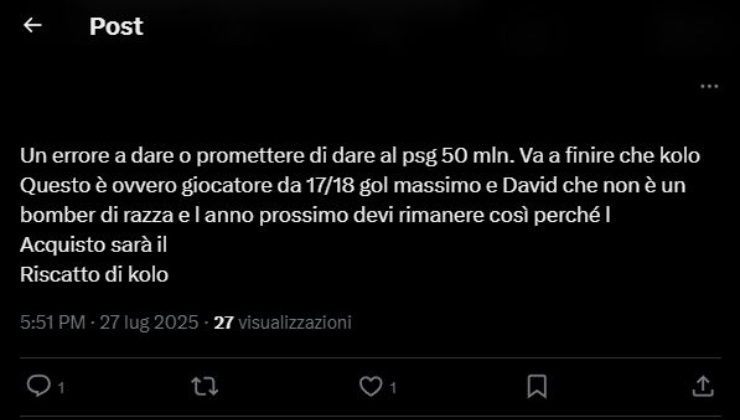
Task: Like the post with the heart icon
Action: 371,386
